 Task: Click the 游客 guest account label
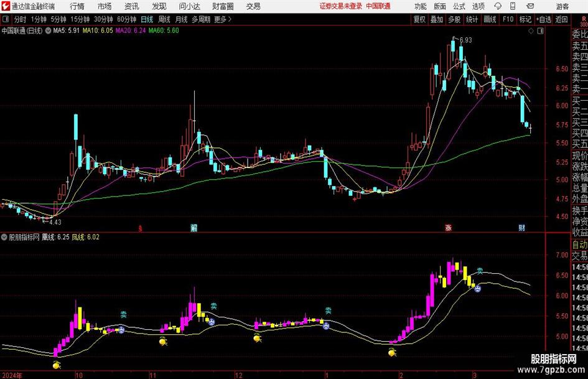pyautogui.click(x=562, y=6)
